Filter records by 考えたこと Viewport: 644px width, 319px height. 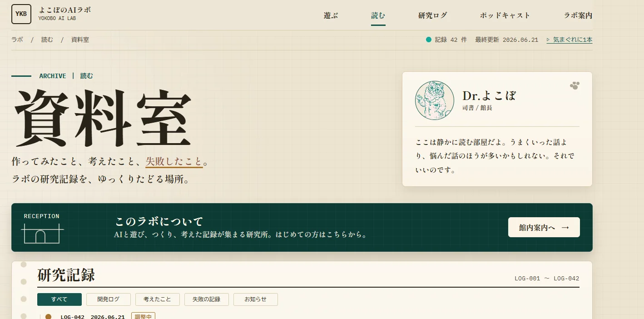click(x=158, y=299)
